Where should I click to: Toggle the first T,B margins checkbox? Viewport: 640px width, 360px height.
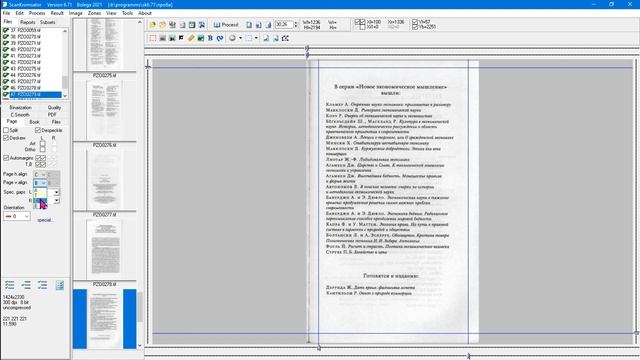tap(38, 164)
